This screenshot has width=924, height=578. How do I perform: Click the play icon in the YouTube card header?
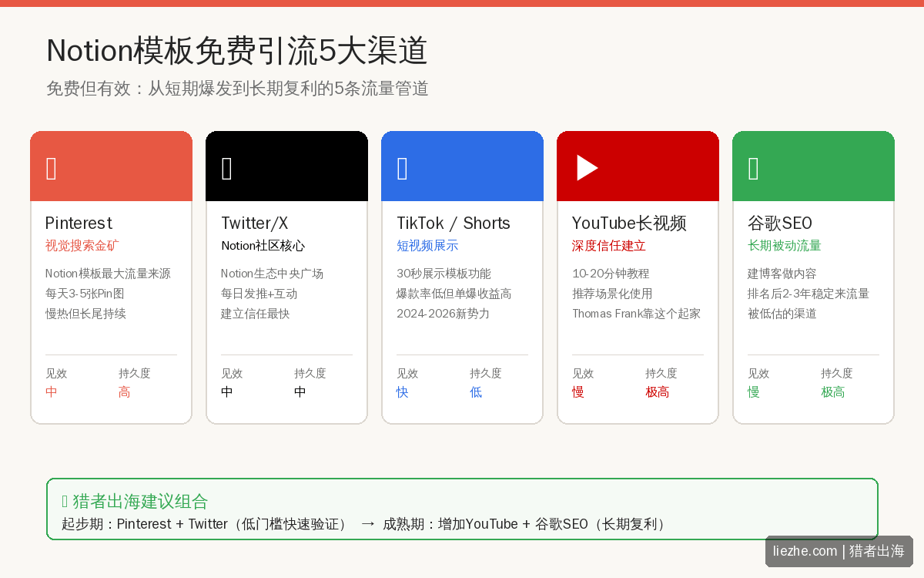[x=588, y=168]
